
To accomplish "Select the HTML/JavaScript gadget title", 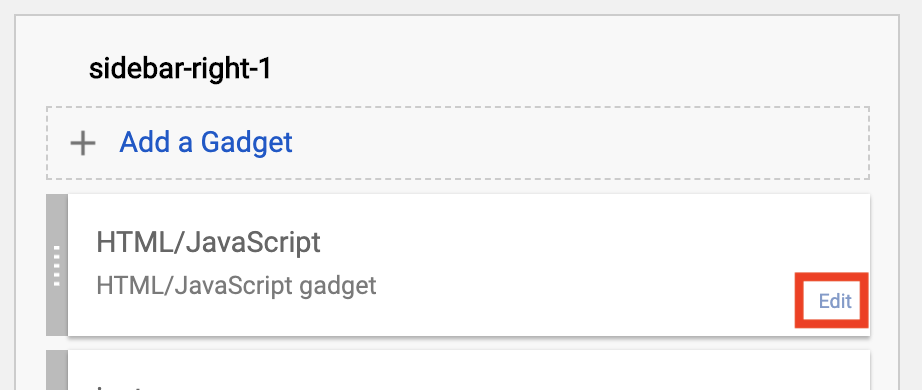I will coord(208,242).
